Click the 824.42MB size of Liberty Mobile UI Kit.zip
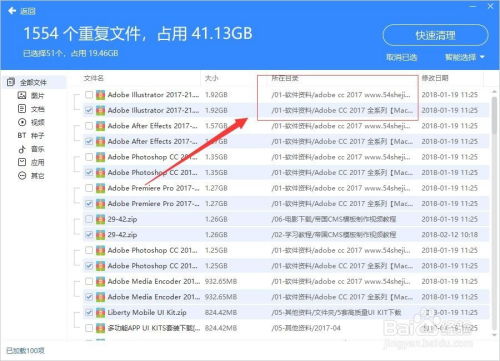Image resolution: width=500 pixels, height=361 pixels. [x=221, y=313]
